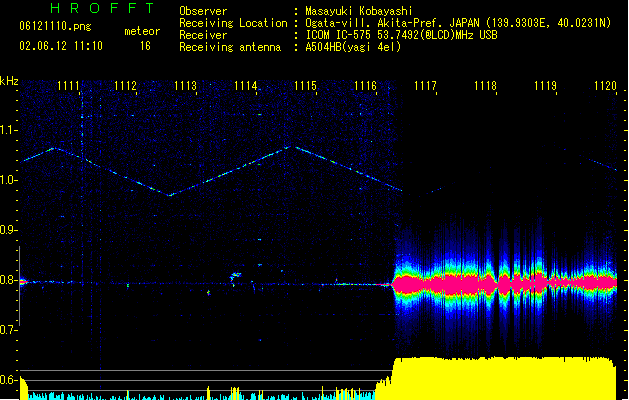The height and width of the screenshot is (400, 629).
Task: Click time marker 1111
Action: [68, 86]
